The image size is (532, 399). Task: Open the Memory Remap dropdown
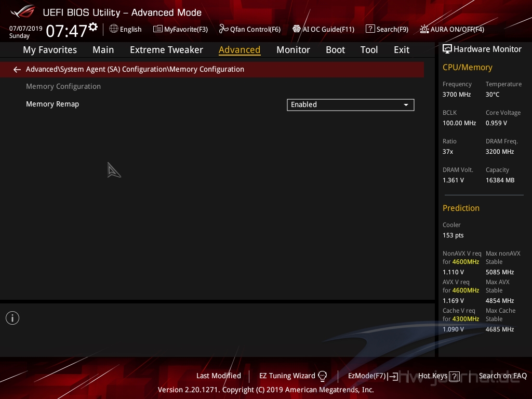(x=351, y=105)
